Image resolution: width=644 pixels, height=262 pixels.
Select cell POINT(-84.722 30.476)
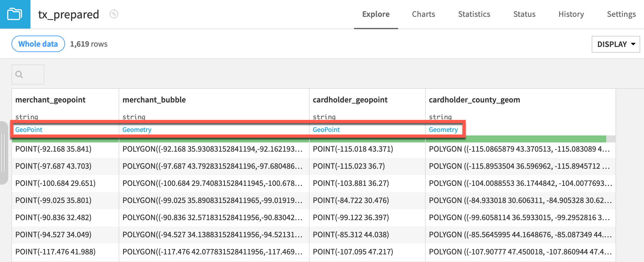(x=367, y=200)
